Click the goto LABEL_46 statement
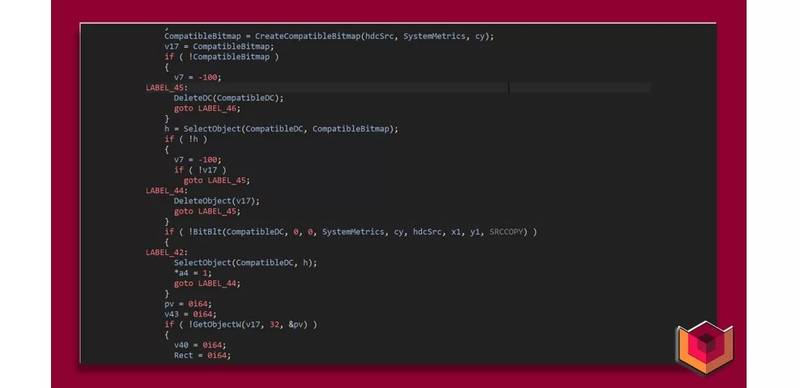This screenshot has height=388, width=800. [x=207, y=108]
